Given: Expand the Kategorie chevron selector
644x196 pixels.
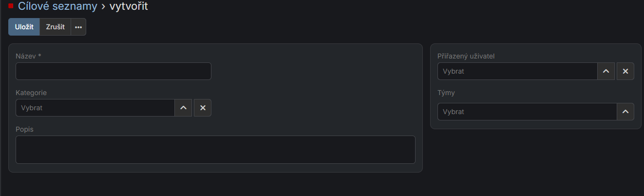Looking at the screenshot, I should point(183,108).
